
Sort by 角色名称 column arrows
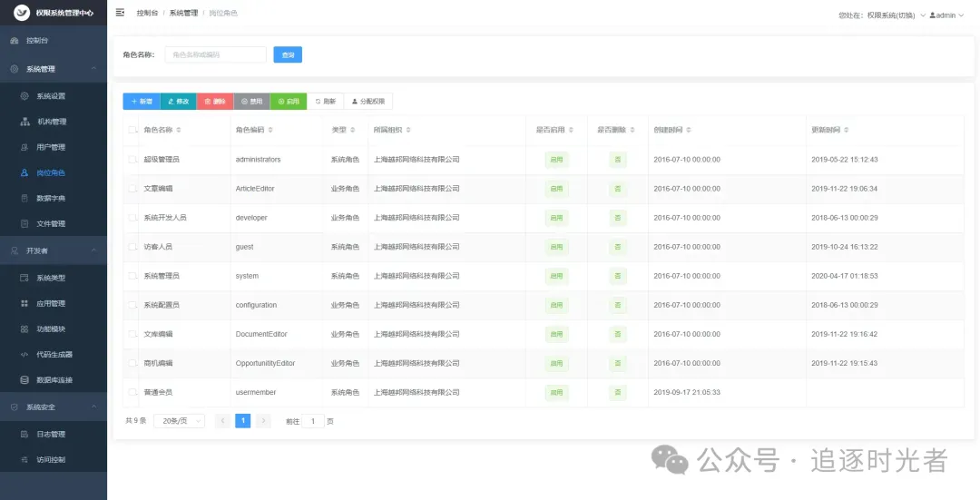(x=179, y=130)
